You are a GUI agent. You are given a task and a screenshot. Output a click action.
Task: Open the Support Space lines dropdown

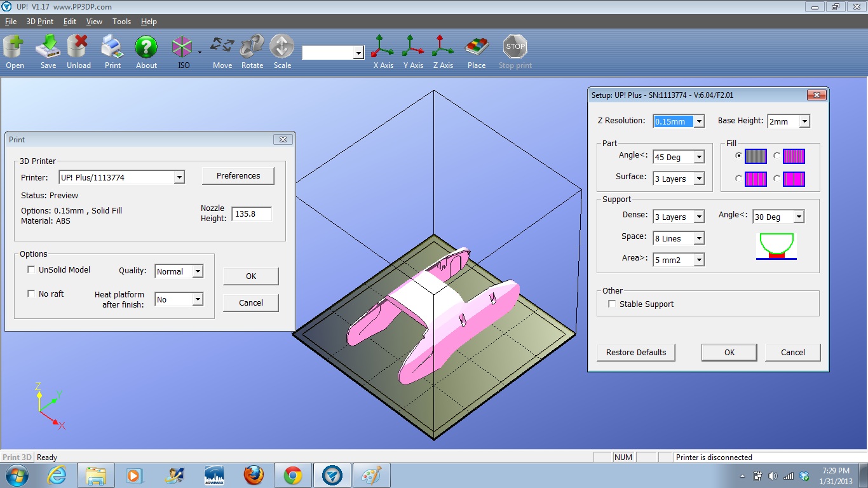(699, 239)
